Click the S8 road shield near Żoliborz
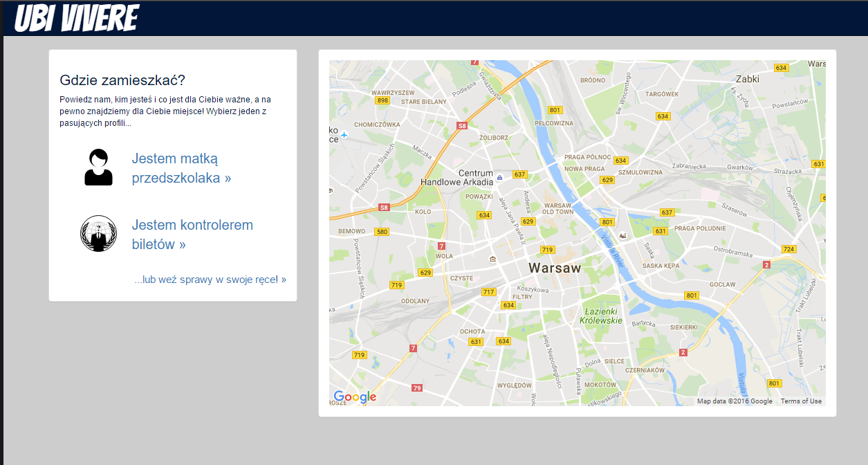 [462, 126]
